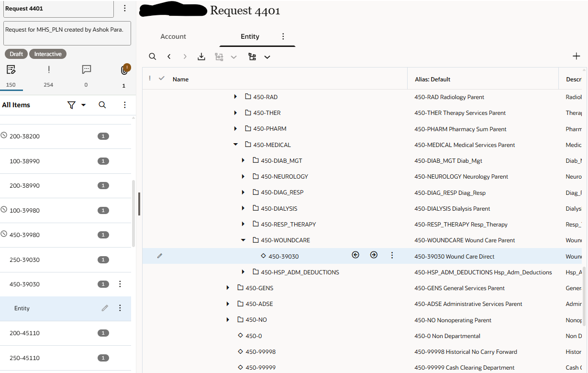
Task: Select item 250-39030 in the list
Action: [x=66, y=260]
